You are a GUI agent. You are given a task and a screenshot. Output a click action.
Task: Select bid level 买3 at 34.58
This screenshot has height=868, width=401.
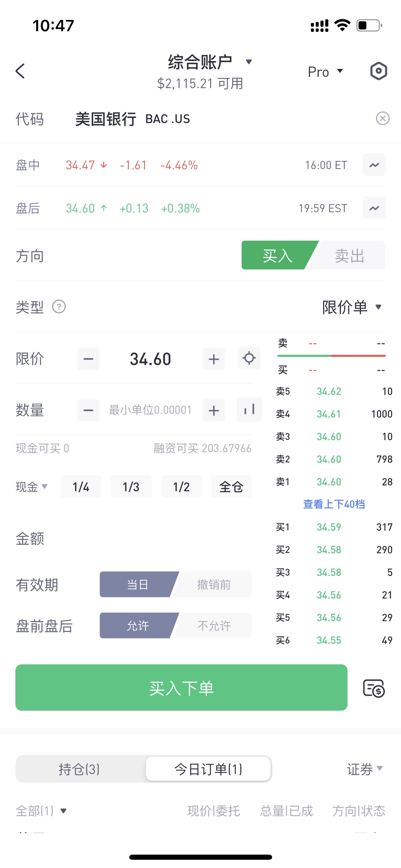334,572
